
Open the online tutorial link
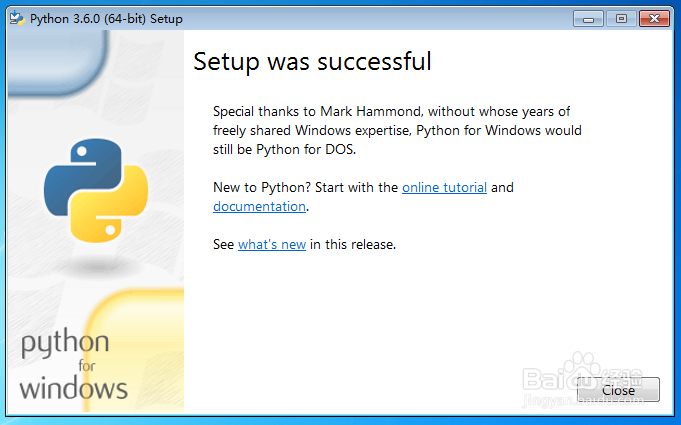pos(444,187)
